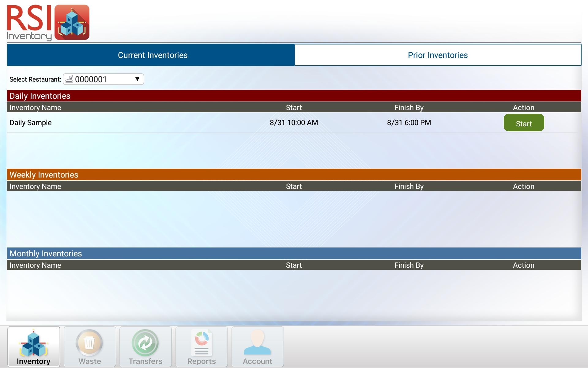The height and width of the screenshot is (368, 588).
Task: Click Action column header in Monthly table
Action: pyautogui.click(x=524, y=265)
